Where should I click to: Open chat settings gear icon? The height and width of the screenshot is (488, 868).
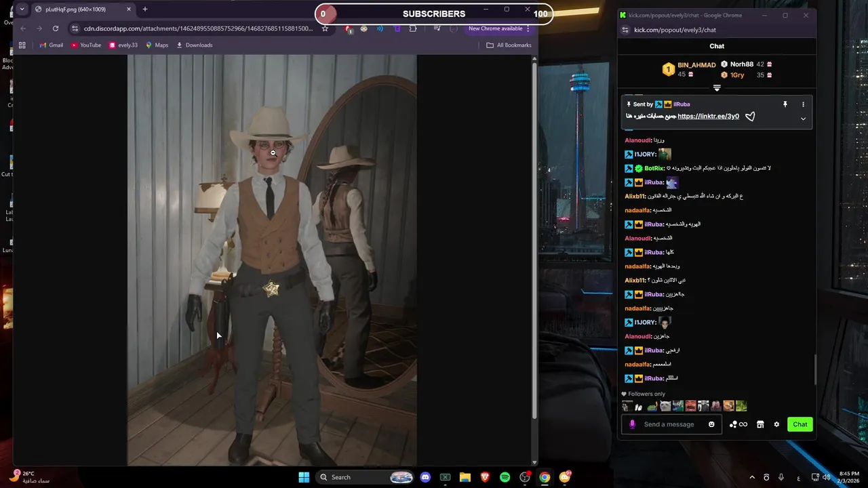point(776,424)
